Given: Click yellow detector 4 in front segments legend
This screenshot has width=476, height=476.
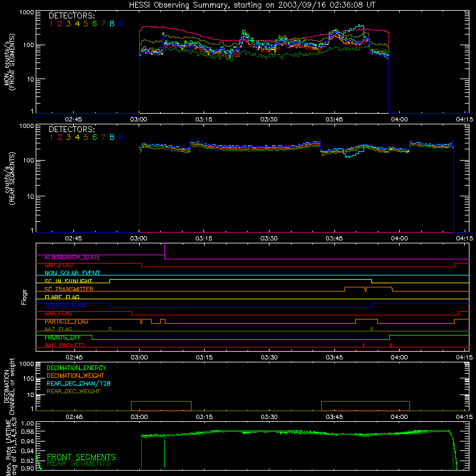Looking at the screenshot, I should click(x=77, y=24).
